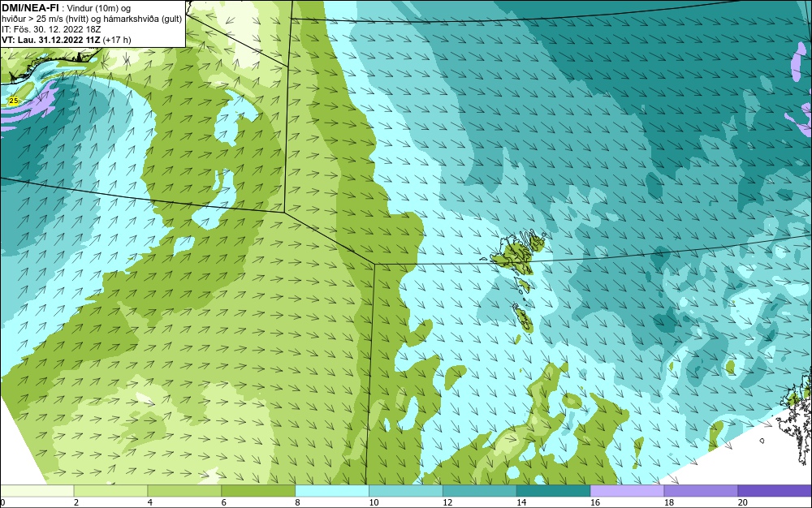The height and width of the screenshot is (508, 812).
Task: Click the southernmost Faroe island (Suðuroy)
Action: coord(523,318)
